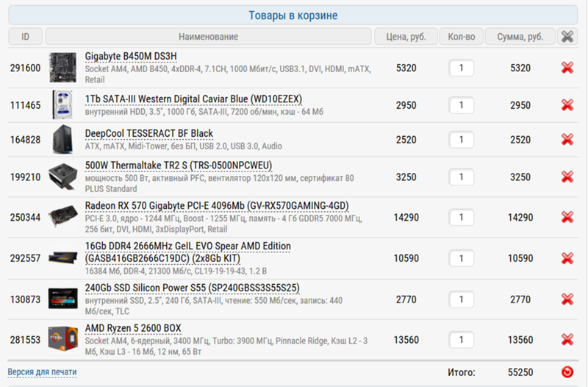Select item ID 250344
This screenshot has width=588, height=387.
[x=25, y=217]
